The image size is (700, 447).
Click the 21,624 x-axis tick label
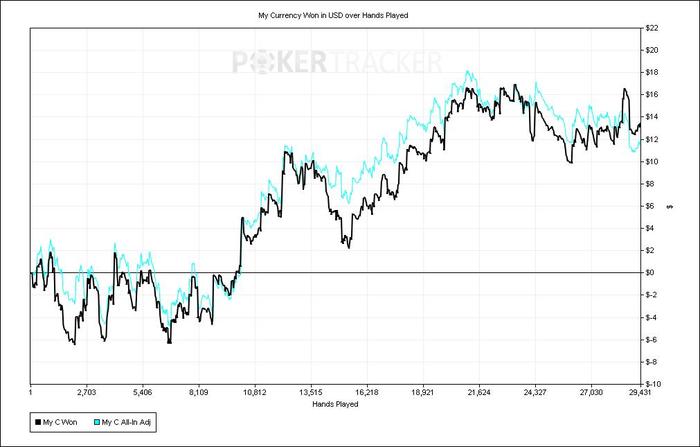coord(479,393)
